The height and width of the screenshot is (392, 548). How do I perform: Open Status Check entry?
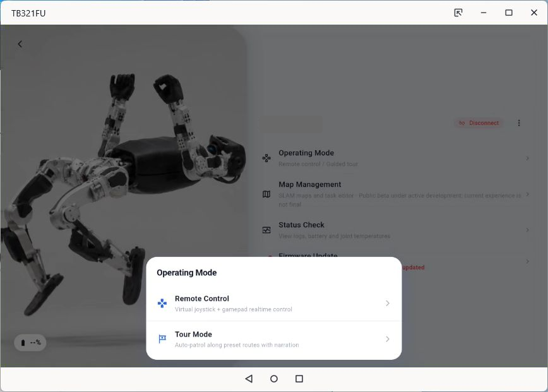(396, 230)
